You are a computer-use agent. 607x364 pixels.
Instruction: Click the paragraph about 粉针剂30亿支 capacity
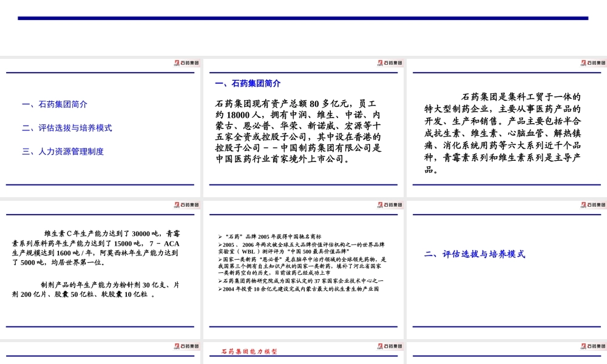[x=96, y=289]
